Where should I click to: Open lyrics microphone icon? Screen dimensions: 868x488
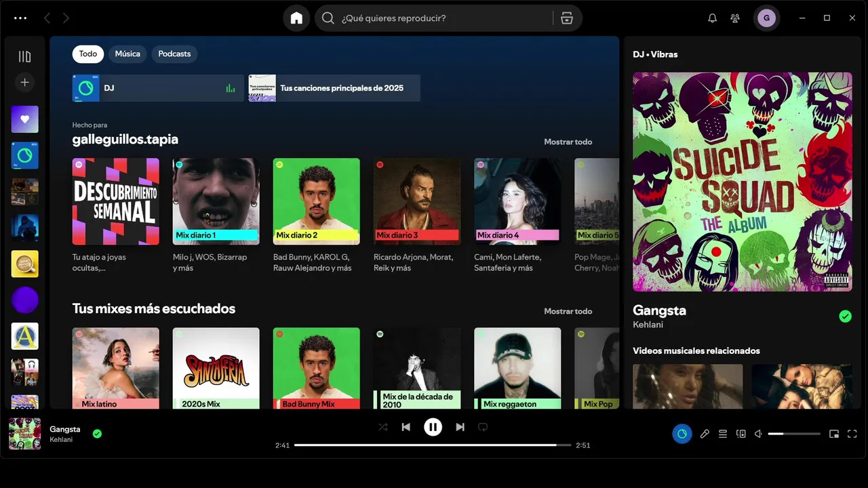[x=705, y=434]
